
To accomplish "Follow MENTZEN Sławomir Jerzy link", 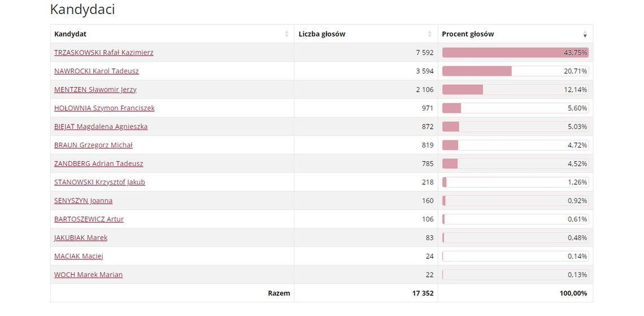I will tap(95, 89).
